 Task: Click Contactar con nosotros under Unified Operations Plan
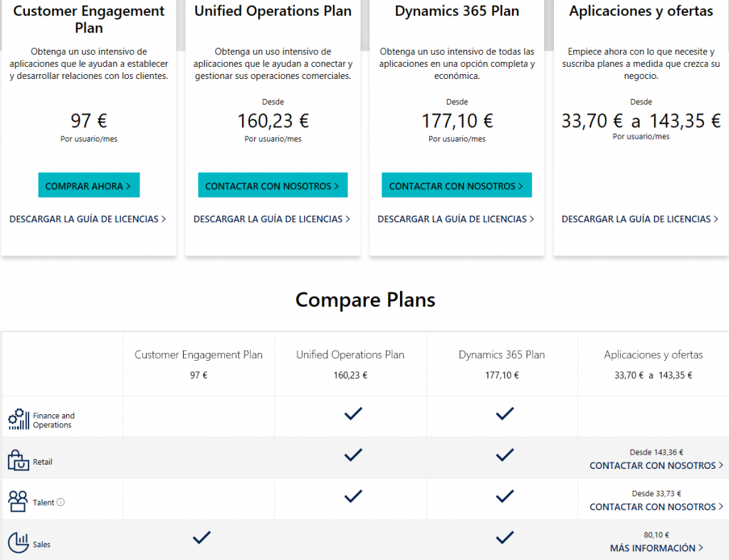click(273, 185)
